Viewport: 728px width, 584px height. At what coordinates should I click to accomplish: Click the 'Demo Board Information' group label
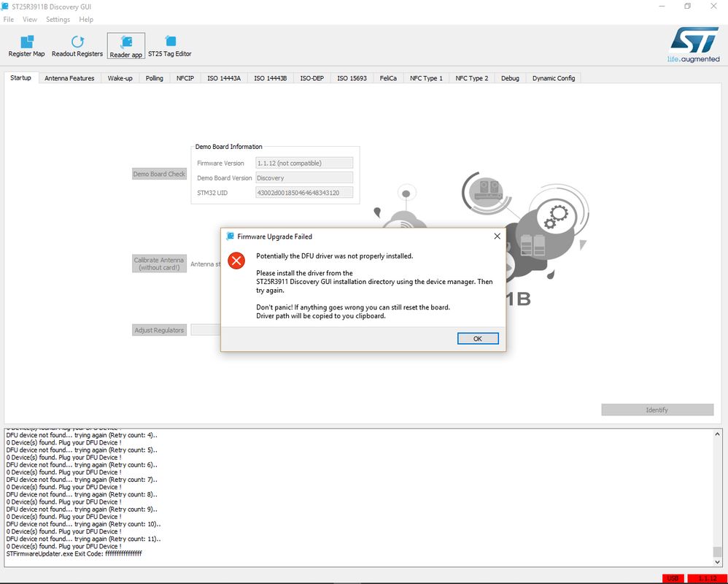point(228,146)
